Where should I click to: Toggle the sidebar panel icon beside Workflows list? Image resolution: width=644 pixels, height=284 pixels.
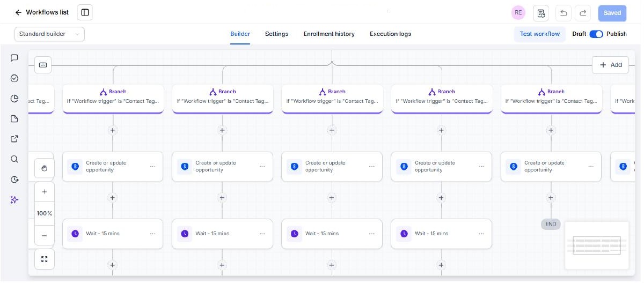click(85, 12)
